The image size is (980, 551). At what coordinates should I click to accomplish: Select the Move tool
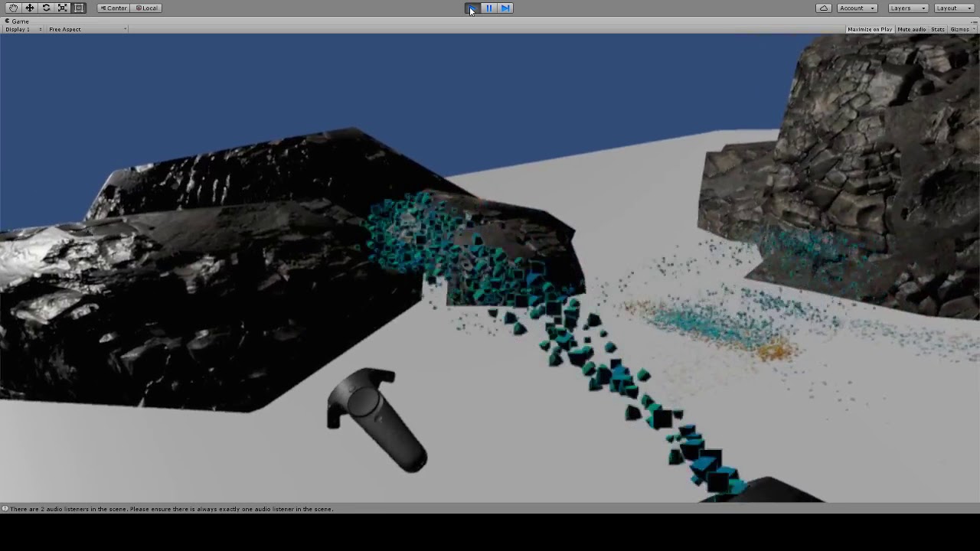coord(30,8)
